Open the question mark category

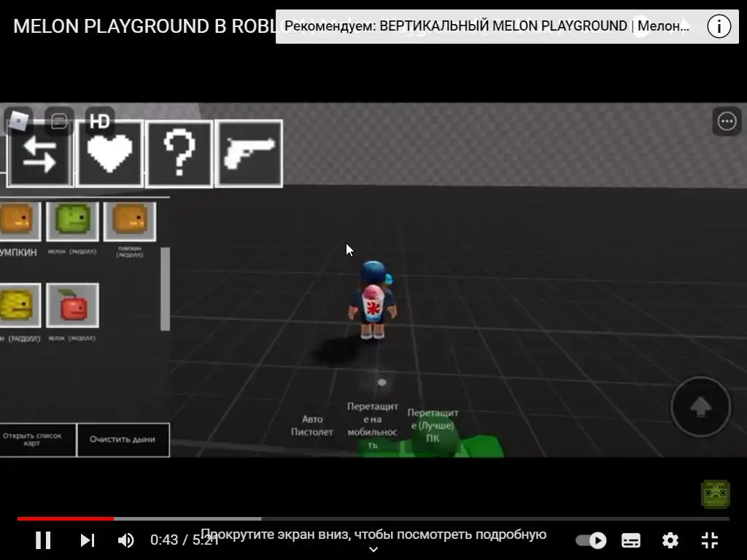click(179, 154)
